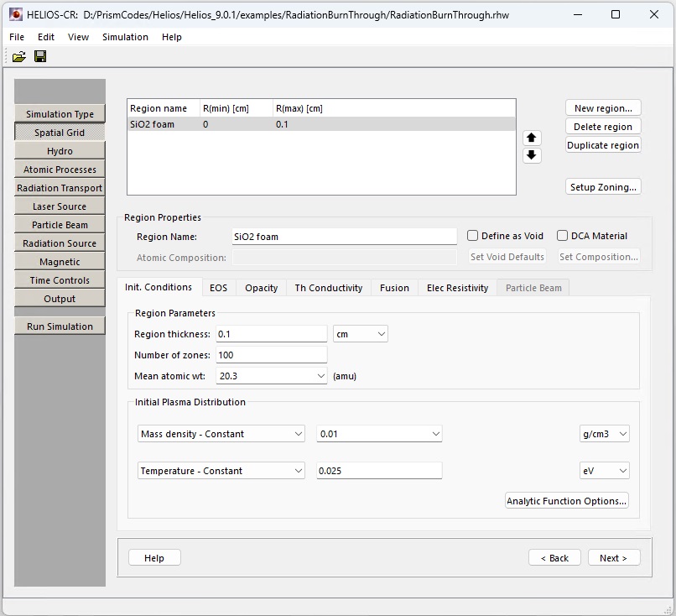Open Setup Zoning dialog

click(603, 187)
